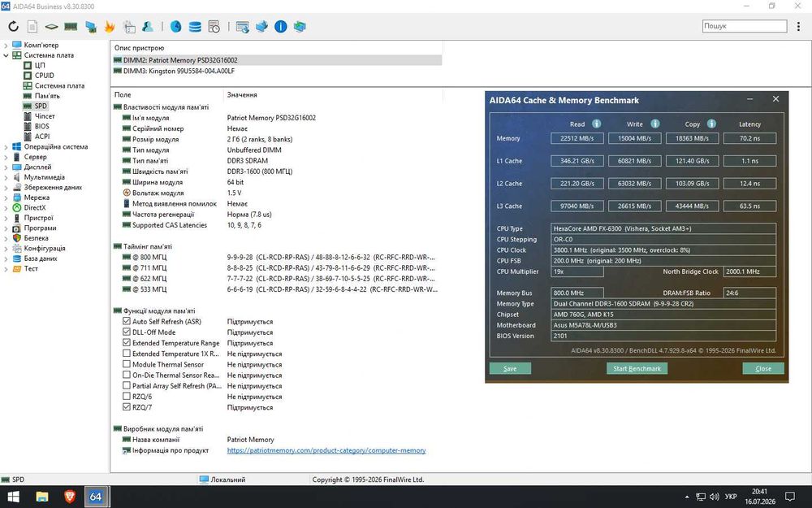Screen dimensions: 812x508
Task: Click the blue database stack icon
Action: (195, 27)
